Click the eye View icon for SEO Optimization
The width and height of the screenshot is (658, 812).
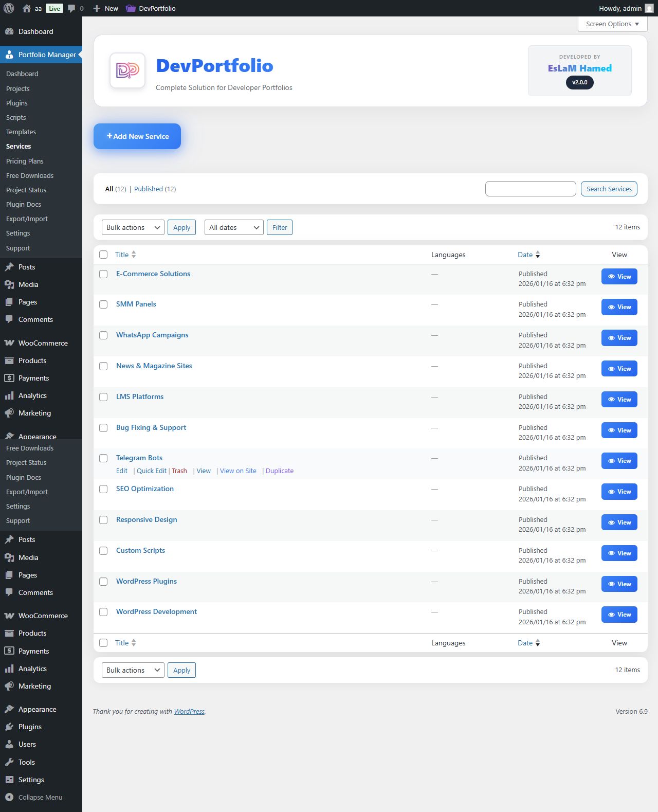tap(612, 492)
